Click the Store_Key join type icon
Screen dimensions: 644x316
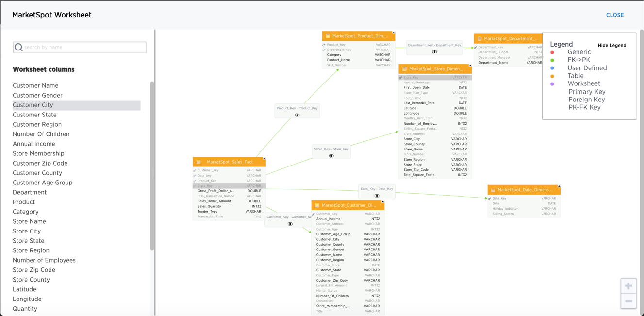[x=331, y=156]
